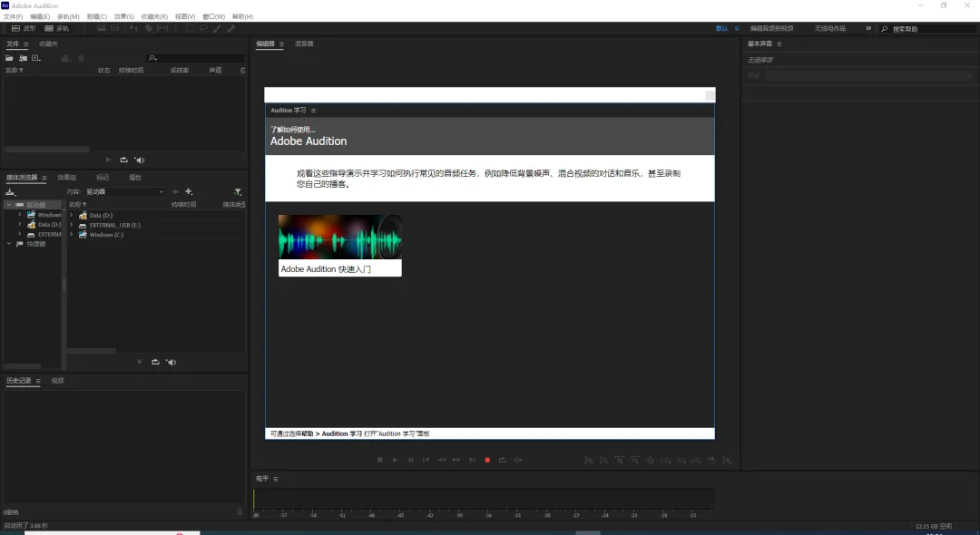Select the Spot Healing Brush tool
980x535 pixels.
pos(231,28)
